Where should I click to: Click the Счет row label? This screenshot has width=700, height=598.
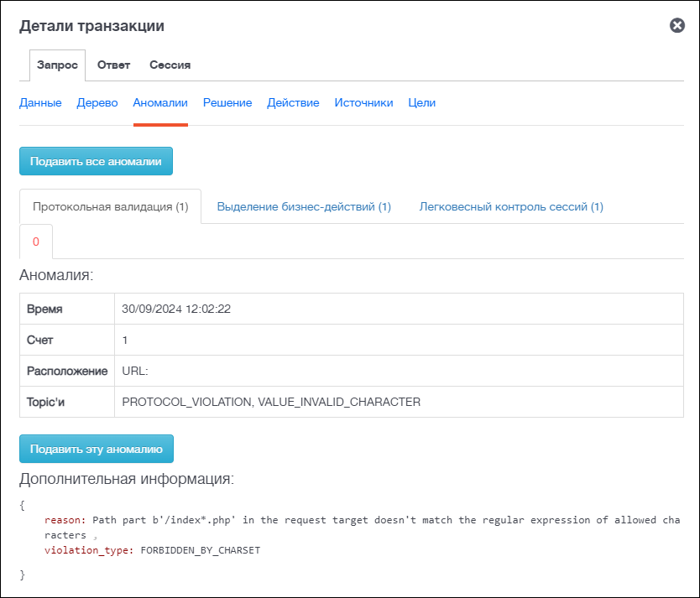click(x=39, y=340)
